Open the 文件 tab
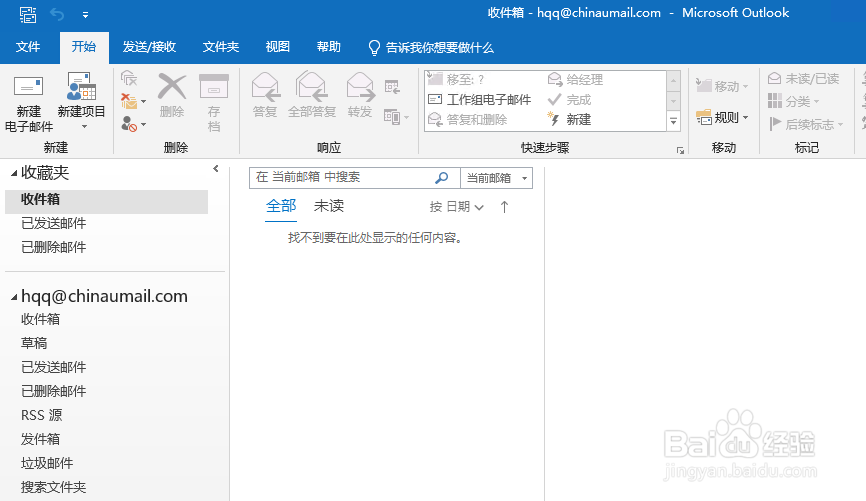Image resolution: width=866 pixels, height=501 pixels. click(28, 47)
